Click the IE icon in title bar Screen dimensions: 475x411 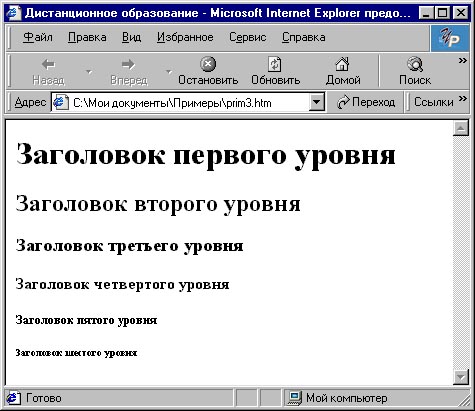tap(14, 13)
